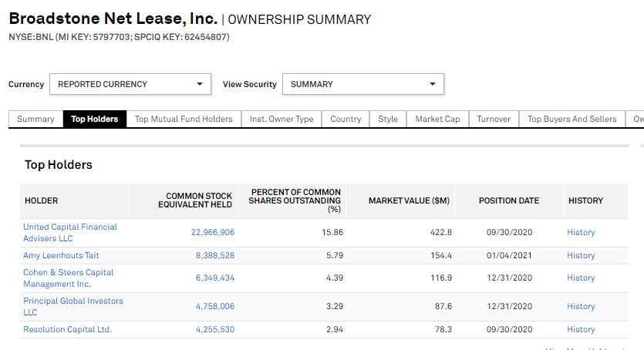Open the Style tab

[x=388, y=119]
